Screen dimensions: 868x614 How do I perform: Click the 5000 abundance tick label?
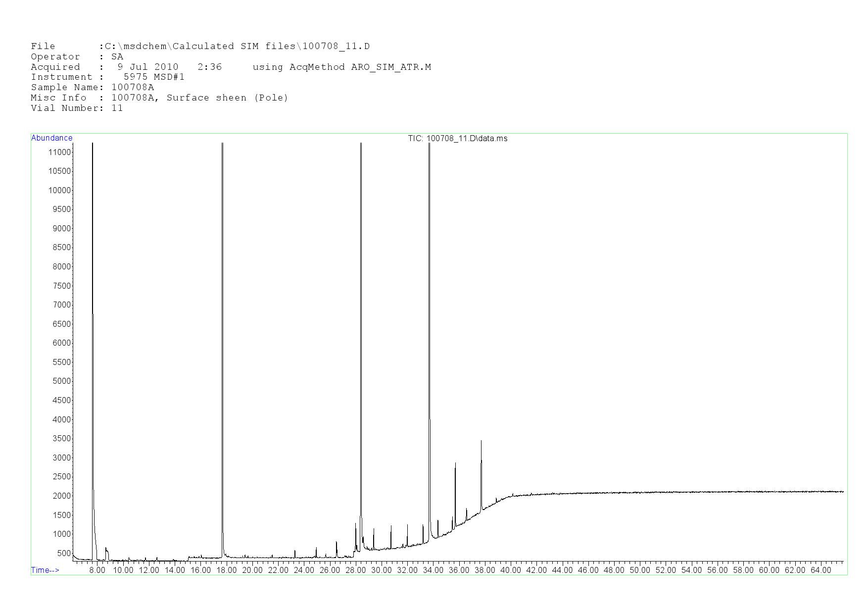click(x=61, y=381)
